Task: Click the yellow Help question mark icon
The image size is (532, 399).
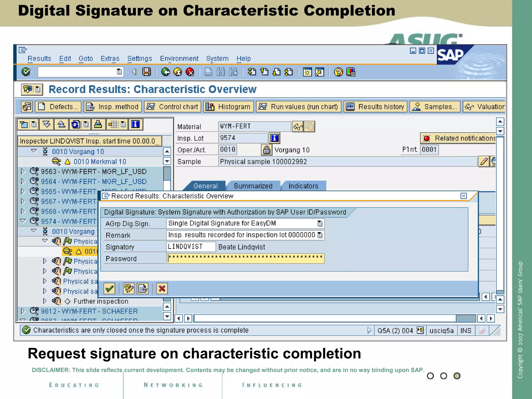Action: tap(338, 72)
